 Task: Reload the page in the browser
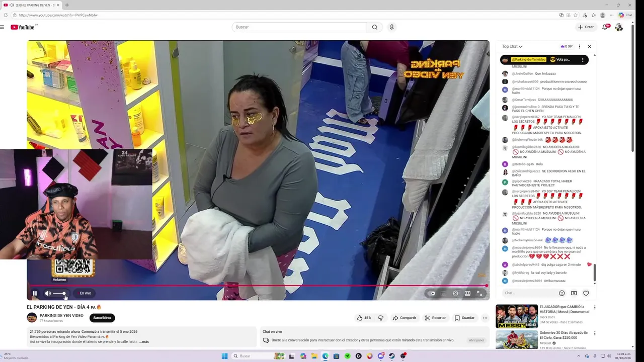click(6, 15)
